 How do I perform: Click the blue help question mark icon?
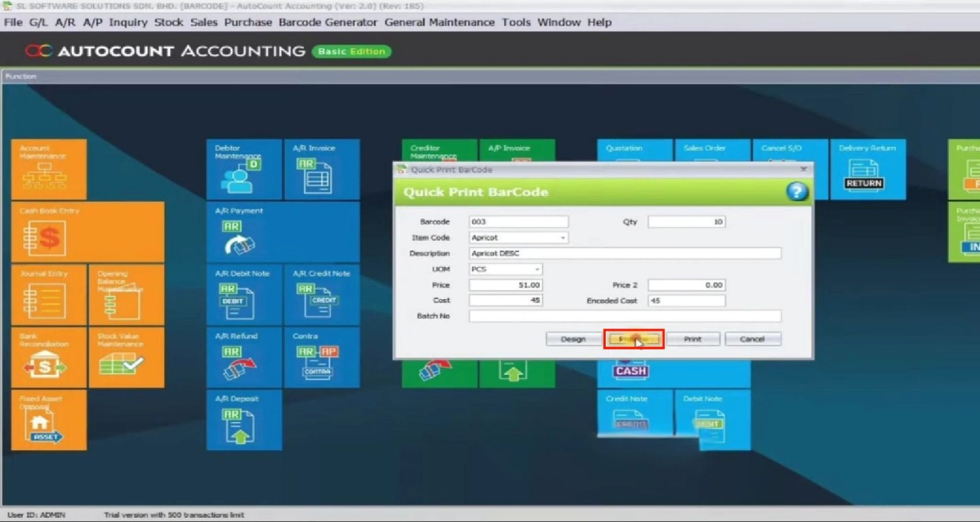(x=797, y=192)
